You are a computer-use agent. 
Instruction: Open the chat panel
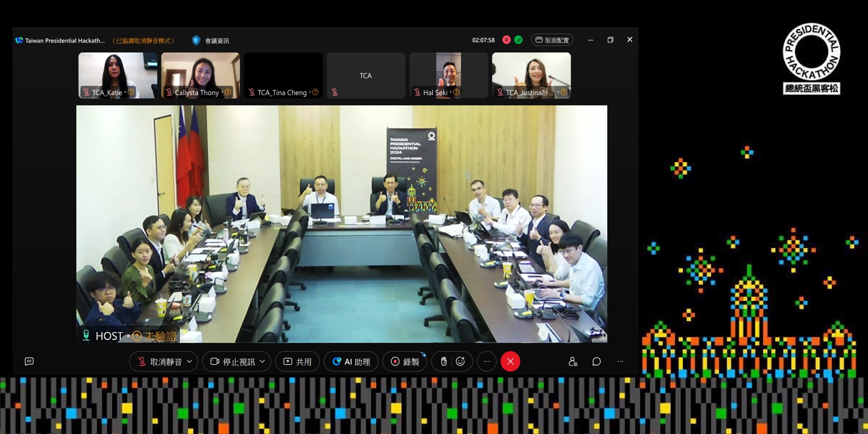tap(596, 362)
